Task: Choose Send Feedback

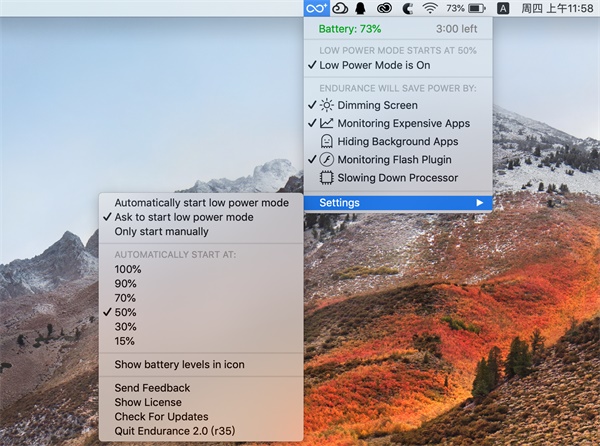Action: click(x=201, y=388)
